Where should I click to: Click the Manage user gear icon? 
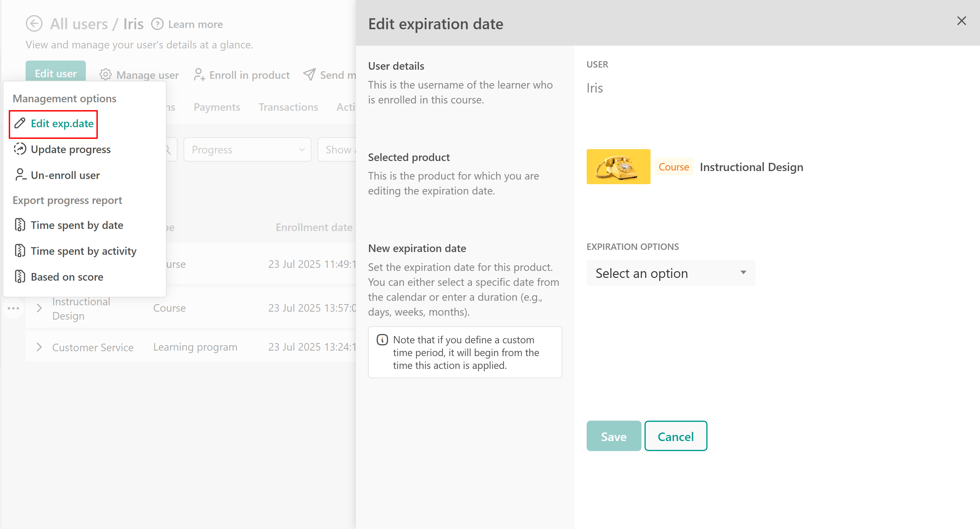pyautogui.click(x=105, y=75)
